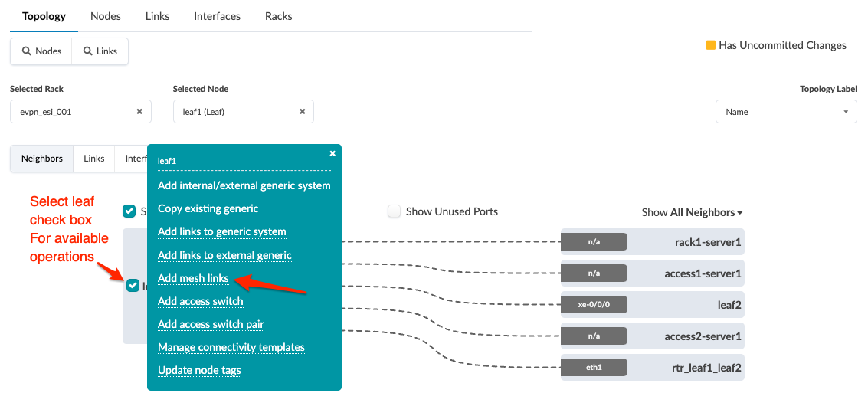The height and width of the screenshot is (393, 868).
Task: Switch to the Racks tab
Action: tap(278, 16)
